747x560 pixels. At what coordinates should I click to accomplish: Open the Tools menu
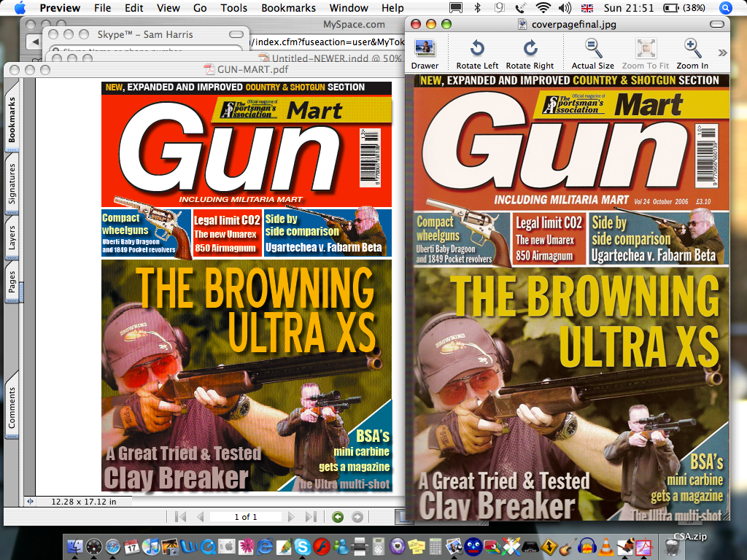[x=234, y=7]
